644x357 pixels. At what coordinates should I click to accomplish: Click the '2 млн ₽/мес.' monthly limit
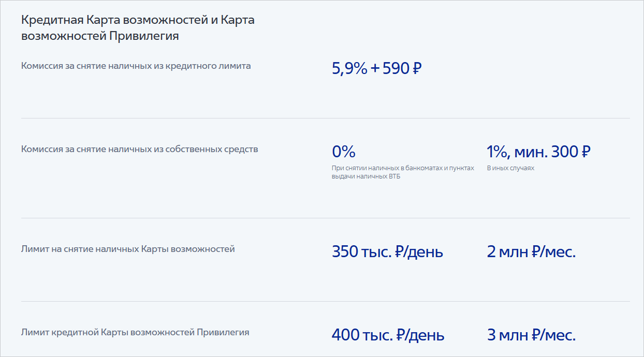click(x=531, y=252)
